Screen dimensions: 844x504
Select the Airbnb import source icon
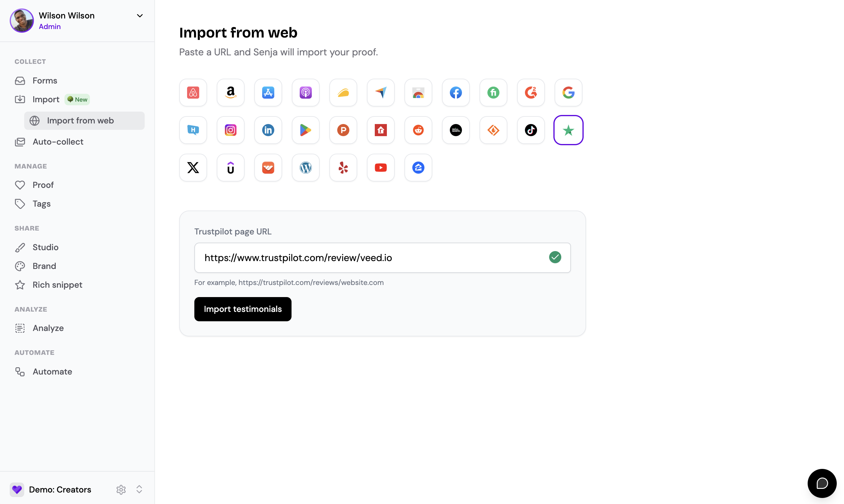coord(193,92)
